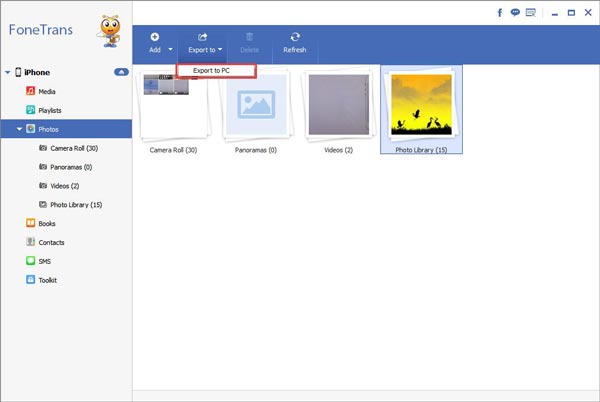The height and width of the screenshot is (402, 600).
Task: Click the Books icon
Action: (x=30, y=223)
